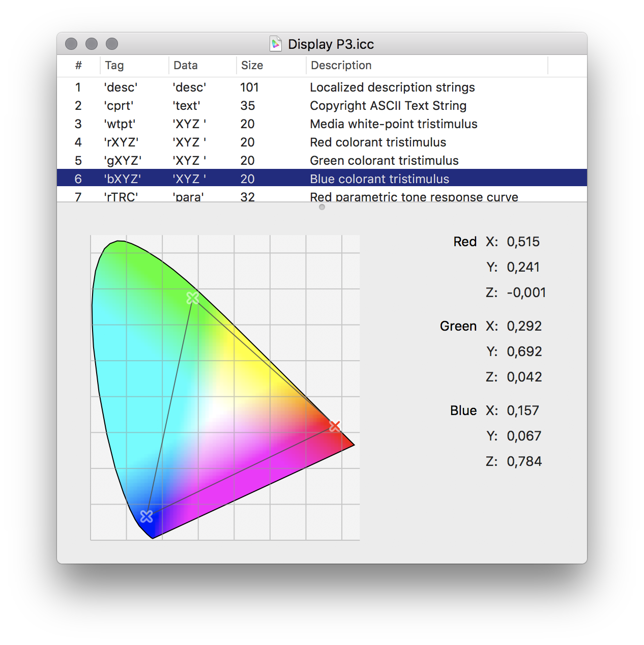Image resolution: width=644 pixels, height=645 pixels.
Task: Click the 'text' data cell in cprt row
Action: 187,106
